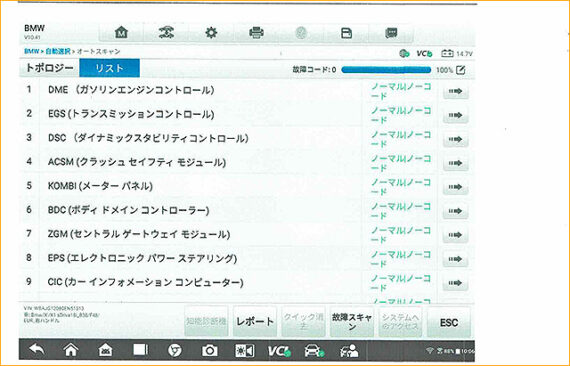Open DSC stability control arrow

455,139
